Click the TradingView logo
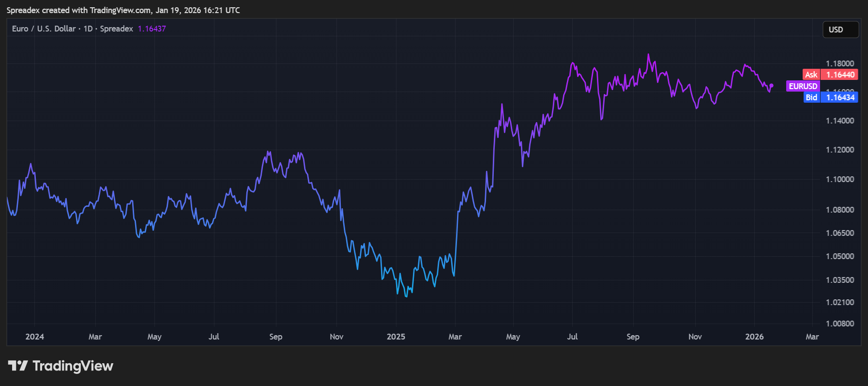This screenshot has height=386, width=868. tap(61, 366)
